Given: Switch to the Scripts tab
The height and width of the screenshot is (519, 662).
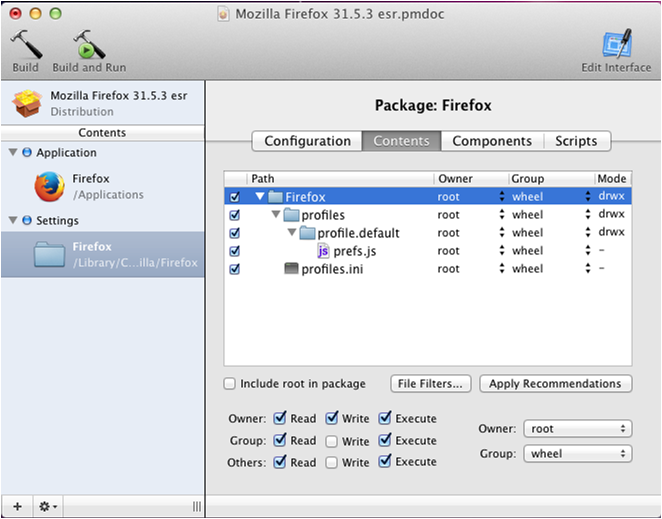Looking at the screenshot, I should tap(576, 141).
